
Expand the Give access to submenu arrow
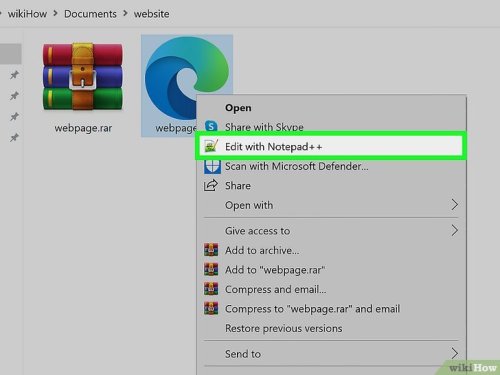tap(455, 230)
